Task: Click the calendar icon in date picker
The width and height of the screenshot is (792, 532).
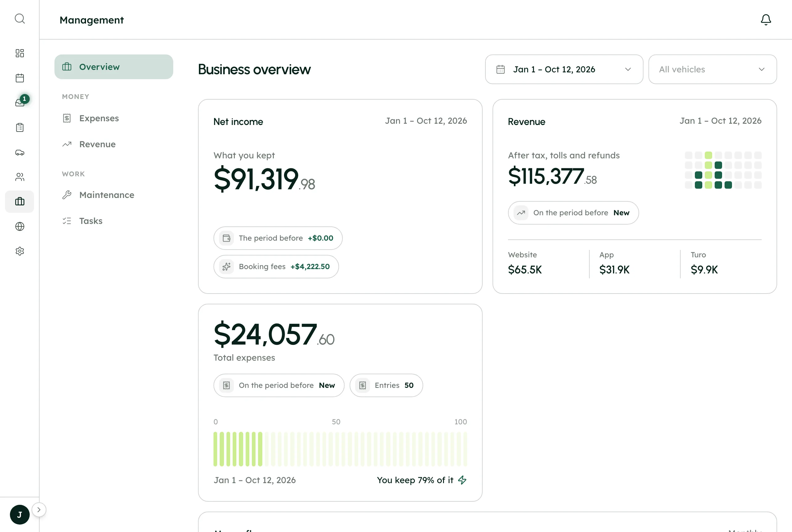Action: click(501, 69)
